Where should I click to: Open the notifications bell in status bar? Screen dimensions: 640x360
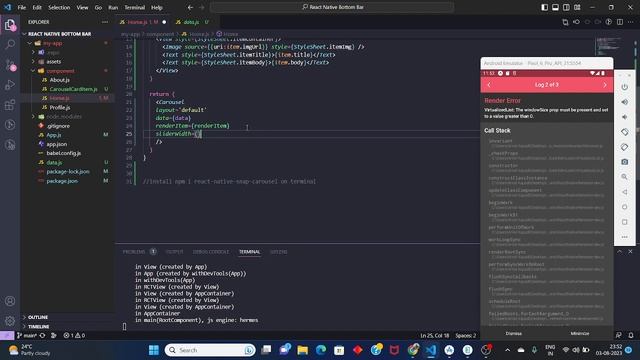[x=631, y=335]
